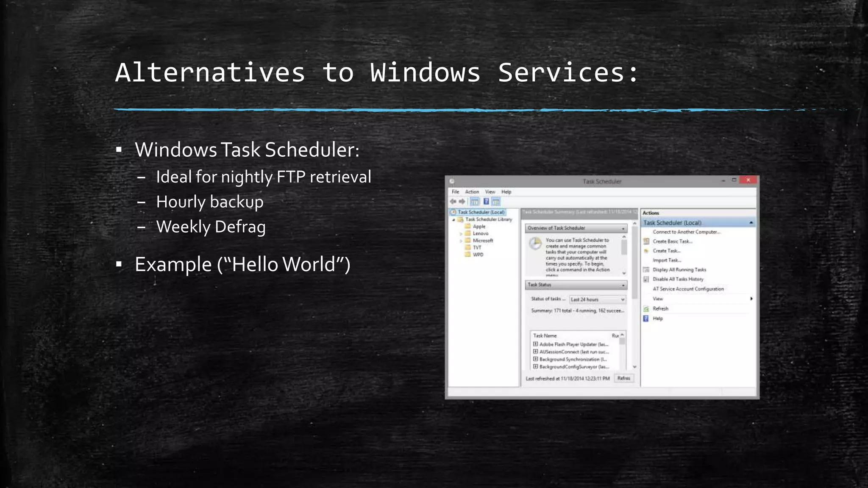Click the Disable All Tasks History icon

(x=646, y=279)
